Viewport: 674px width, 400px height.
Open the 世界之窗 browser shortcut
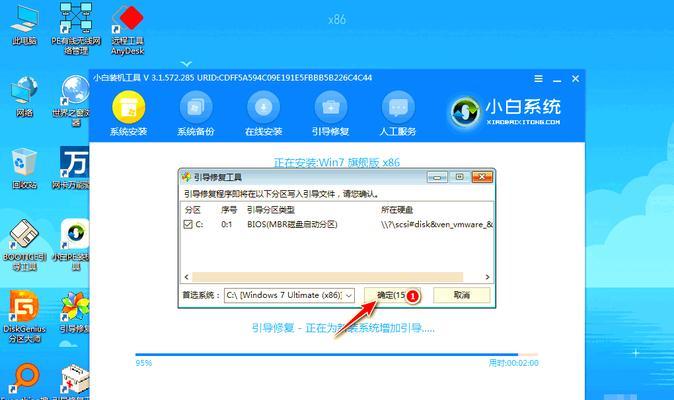pos(71,101)
